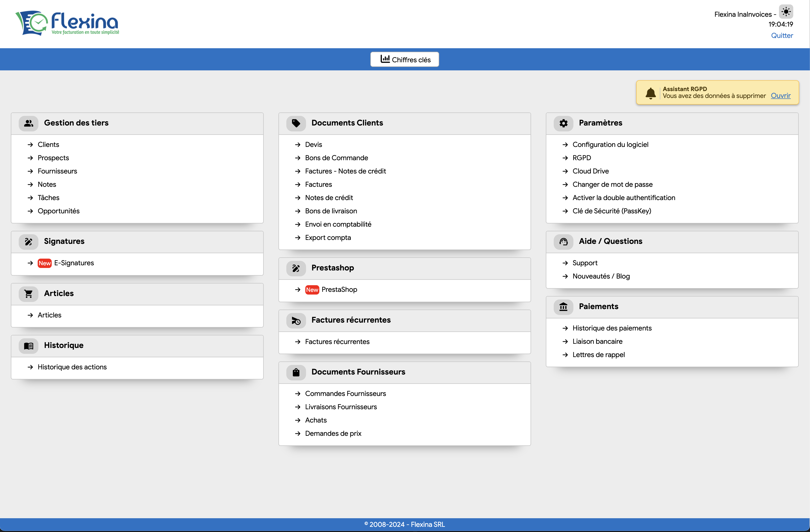Open the Factures link in Documents Clients
The height and width of the screenshot is (532, 810).
[319, 184]
